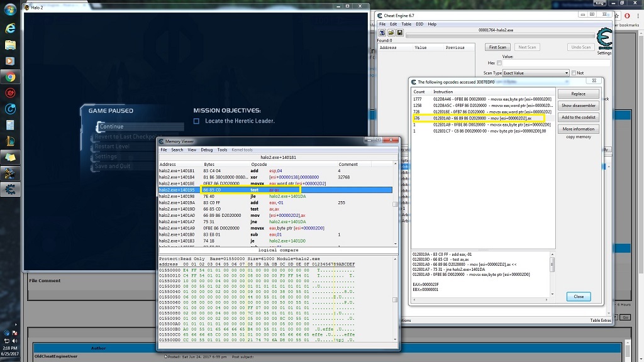
Task: Click the scan progress bar in Cheat Engine
Action: click(500, 35)
